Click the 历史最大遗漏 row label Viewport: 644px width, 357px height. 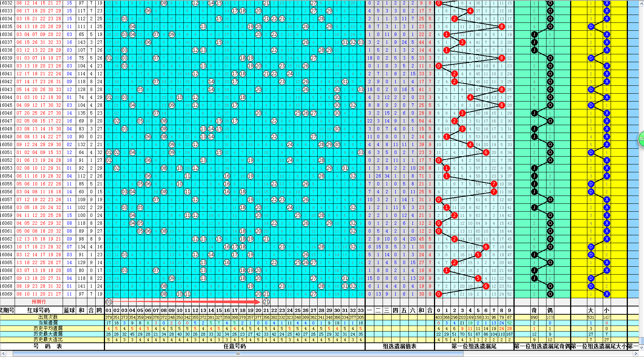(48, 334)
